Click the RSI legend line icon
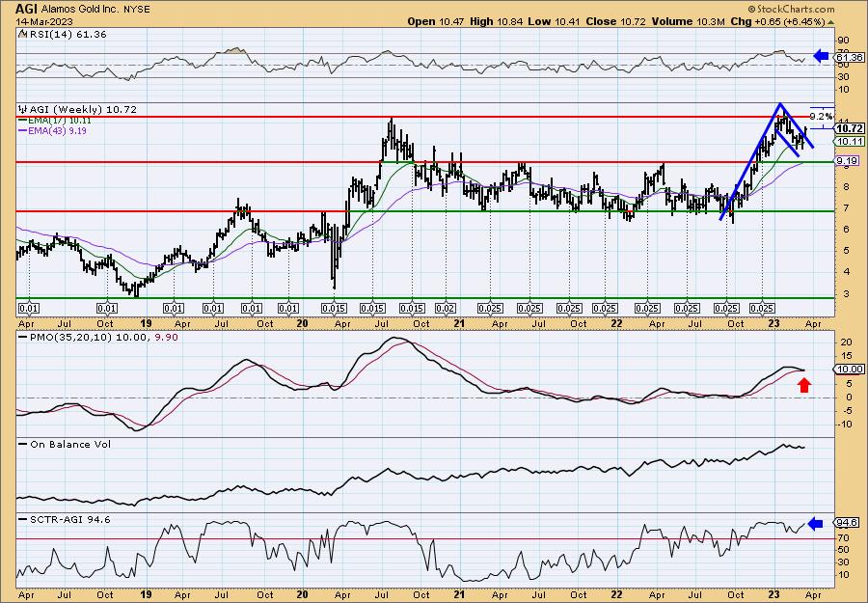868x603 pixels. [23, 34]
